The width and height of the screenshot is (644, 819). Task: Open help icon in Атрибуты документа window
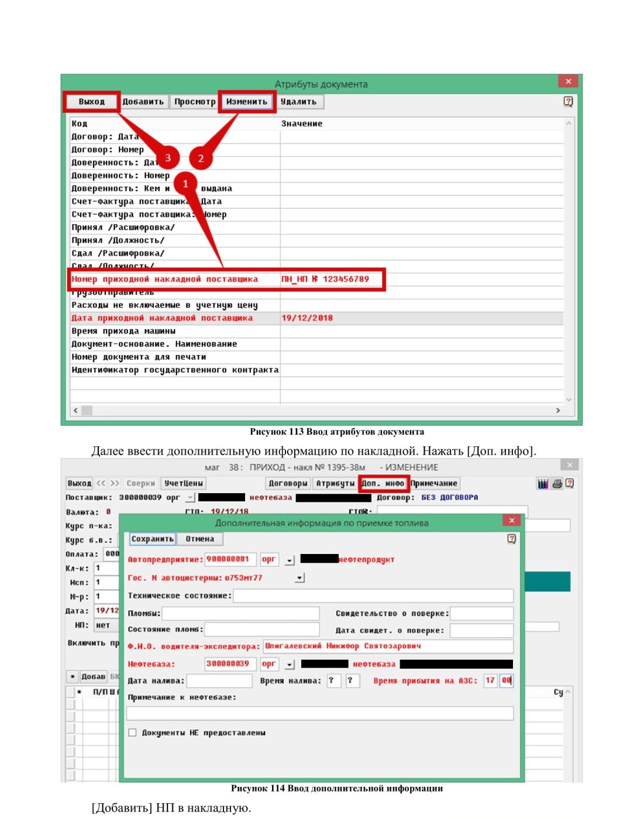(x=568, y=101)
